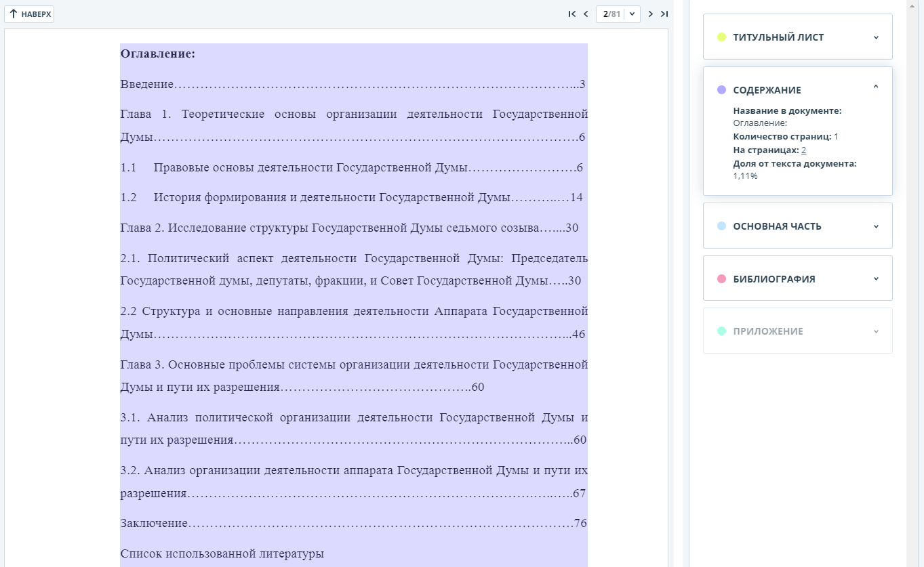
Task: Jump to last page icon
Action: (664, 14)
